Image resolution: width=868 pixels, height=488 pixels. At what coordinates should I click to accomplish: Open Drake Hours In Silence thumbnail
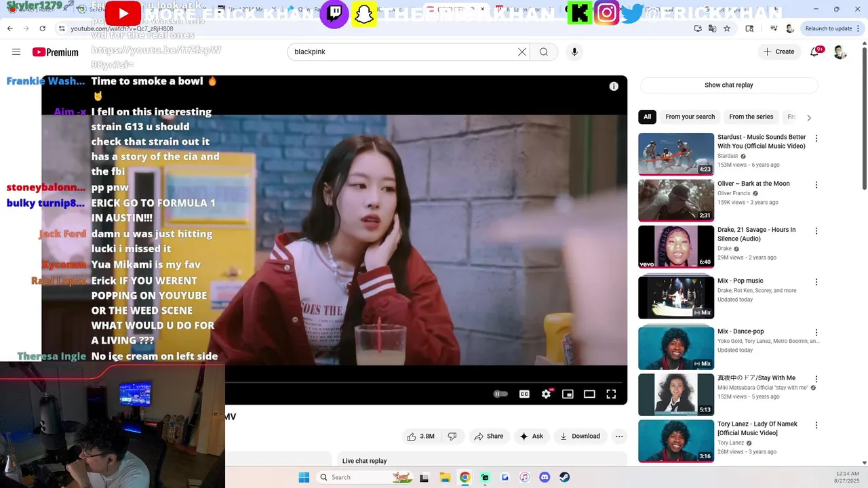(676, 247)
